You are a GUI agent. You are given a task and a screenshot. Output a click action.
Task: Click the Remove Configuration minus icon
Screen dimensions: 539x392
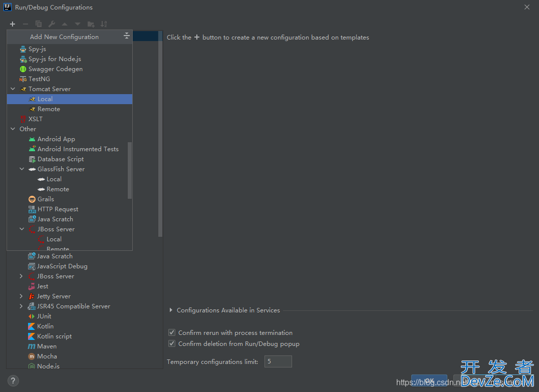pos(26,24)
